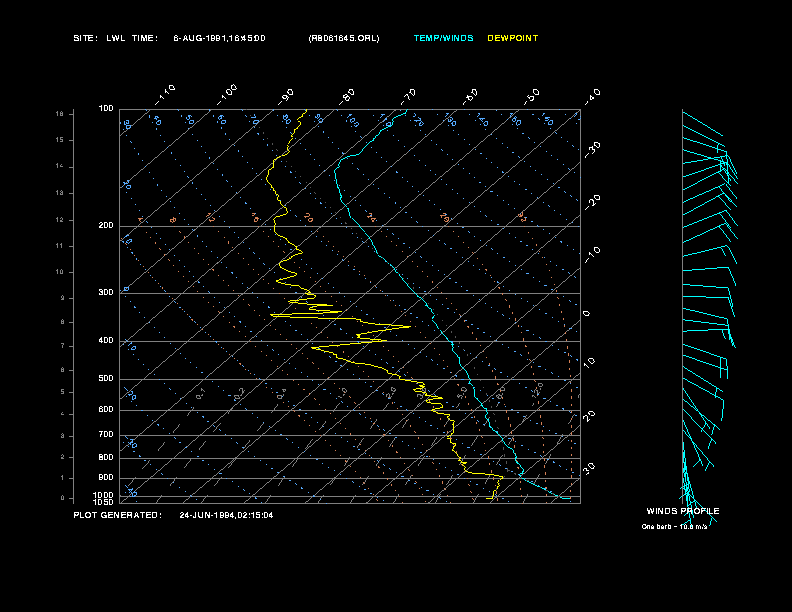Click the -40 temperature axis label
The image size is (792, 612).
coord(591,96)
